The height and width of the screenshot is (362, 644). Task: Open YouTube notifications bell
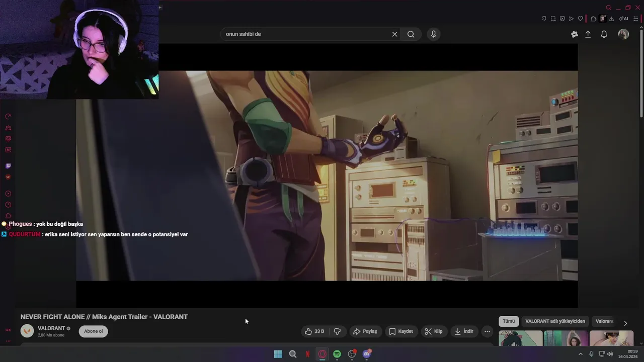click(x=604, y=34)
